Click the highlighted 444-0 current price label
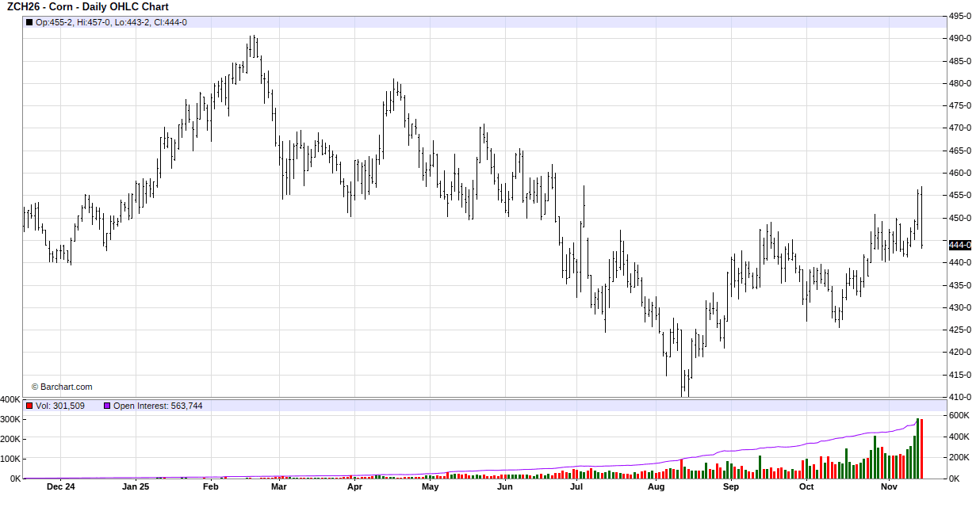This screenshot has height=511, width=980. (959, 245)
